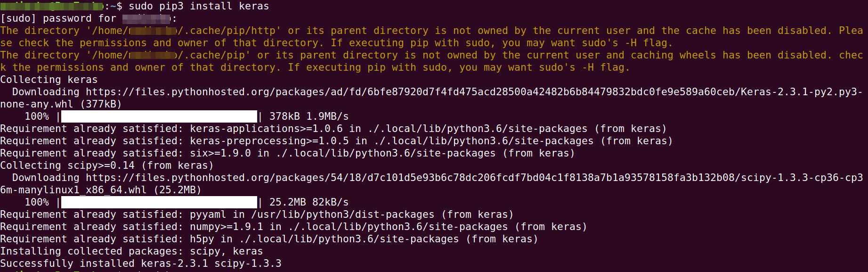Image resolution: width=868 pixels, height=272 pixels.
Task: Click the 'sudo pip3 install keras' command text
Action: pos(199,6)
